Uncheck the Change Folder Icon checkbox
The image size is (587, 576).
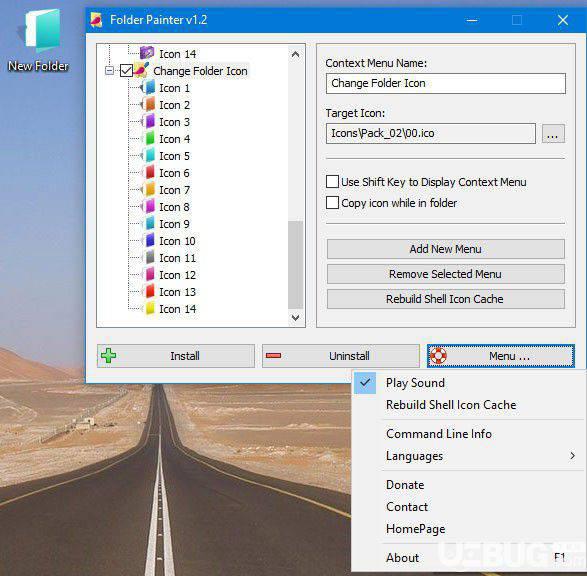point(126,70)
